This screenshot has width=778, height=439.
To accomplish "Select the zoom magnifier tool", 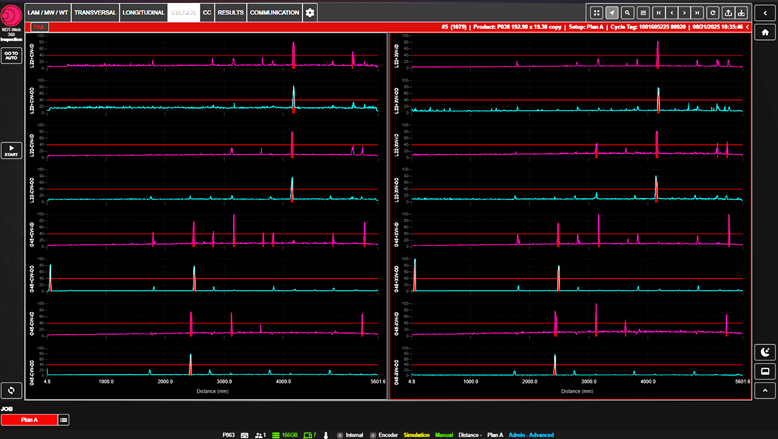I will pyautogui.click(x=628, y=13).
